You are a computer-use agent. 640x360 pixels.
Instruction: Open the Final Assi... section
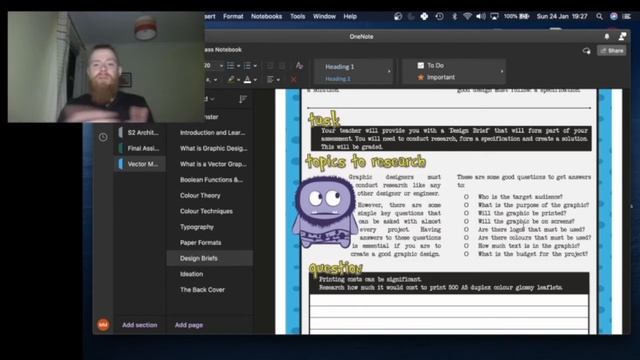(x=140, y=148)
